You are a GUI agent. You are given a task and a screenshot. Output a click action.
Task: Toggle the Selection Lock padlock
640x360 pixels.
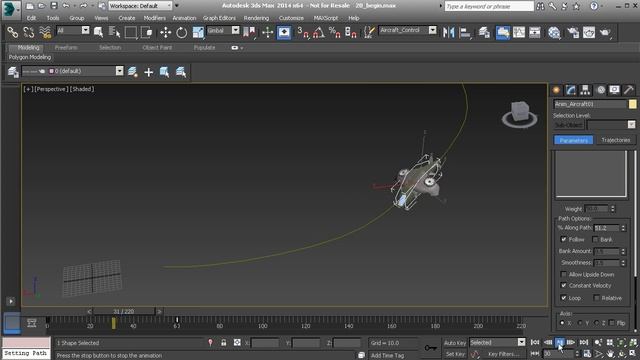[x=224, y=342]
